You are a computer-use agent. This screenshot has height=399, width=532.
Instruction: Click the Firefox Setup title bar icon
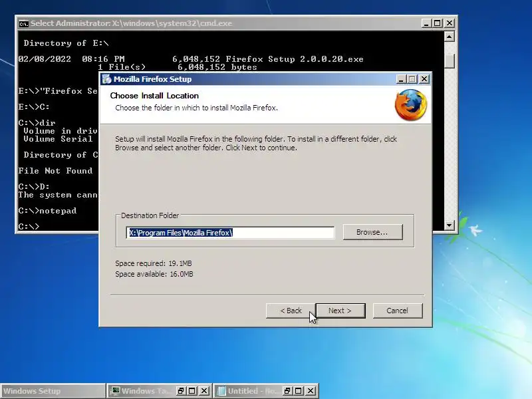click(107, 79)
